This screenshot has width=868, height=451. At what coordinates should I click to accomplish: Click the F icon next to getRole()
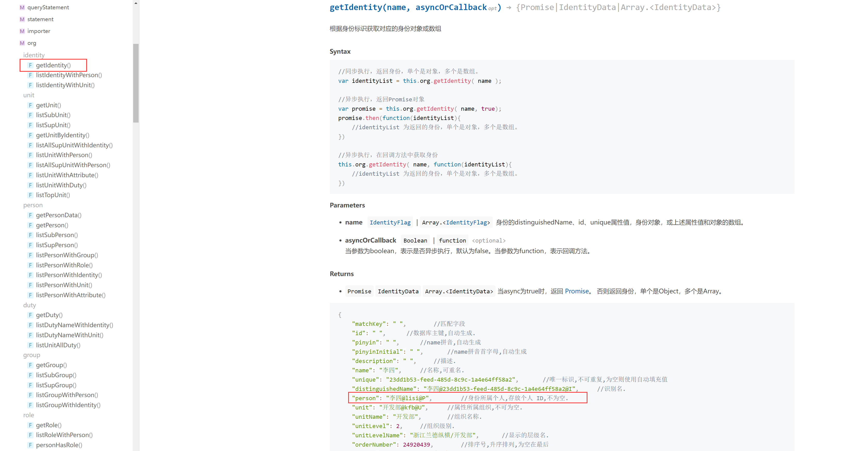coord(30,425)
